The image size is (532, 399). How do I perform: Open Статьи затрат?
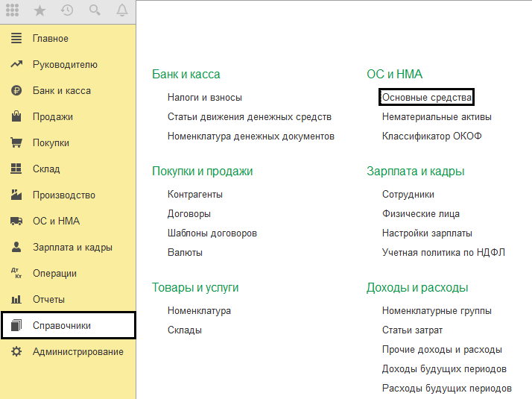tap(412, 330)
